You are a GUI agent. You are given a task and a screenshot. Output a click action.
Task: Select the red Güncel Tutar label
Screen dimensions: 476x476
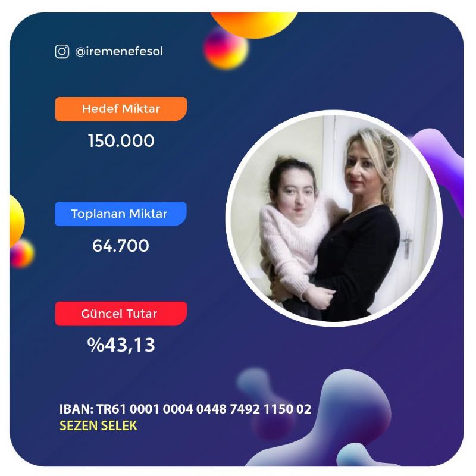pyautogui.click(x=121, y=314)
